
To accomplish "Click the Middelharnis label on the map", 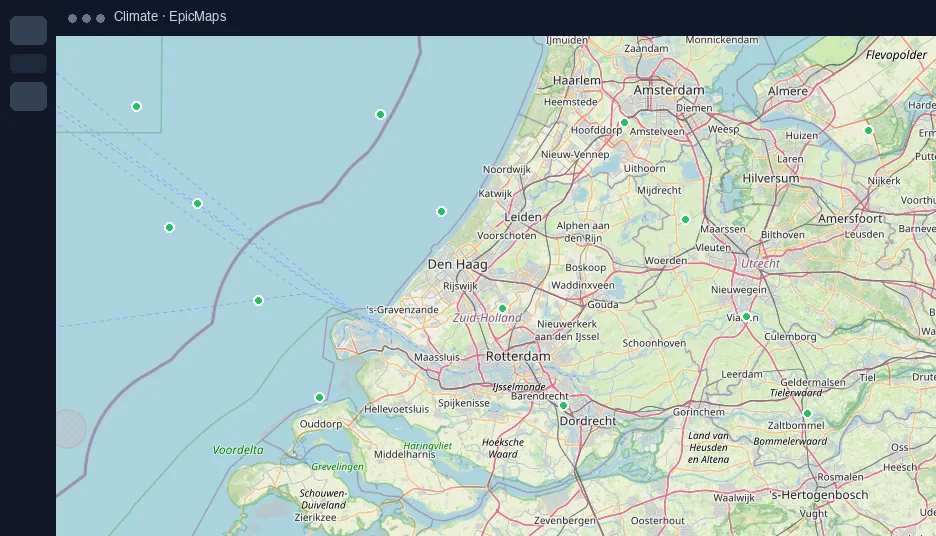I will pos(405,454).
